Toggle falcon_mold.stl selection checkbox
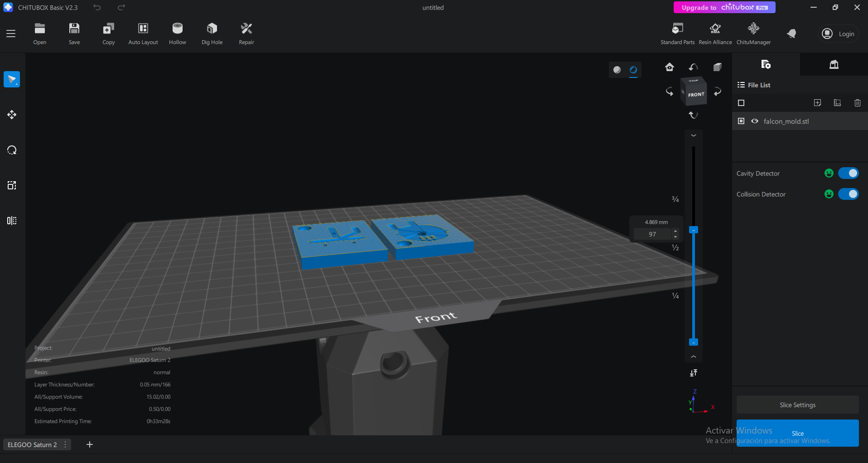 click(x=741, y=121)
